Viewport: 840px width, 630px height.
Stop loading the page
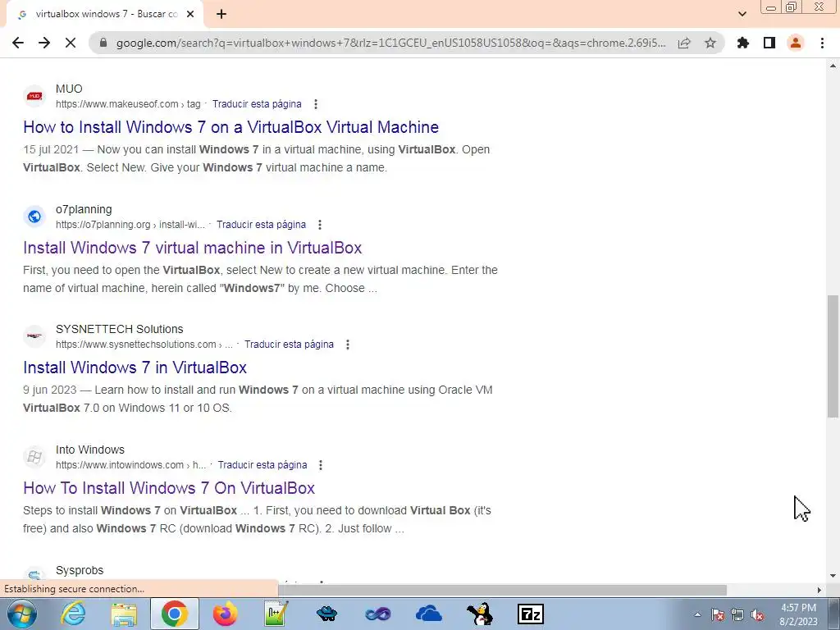pos(71,43)
